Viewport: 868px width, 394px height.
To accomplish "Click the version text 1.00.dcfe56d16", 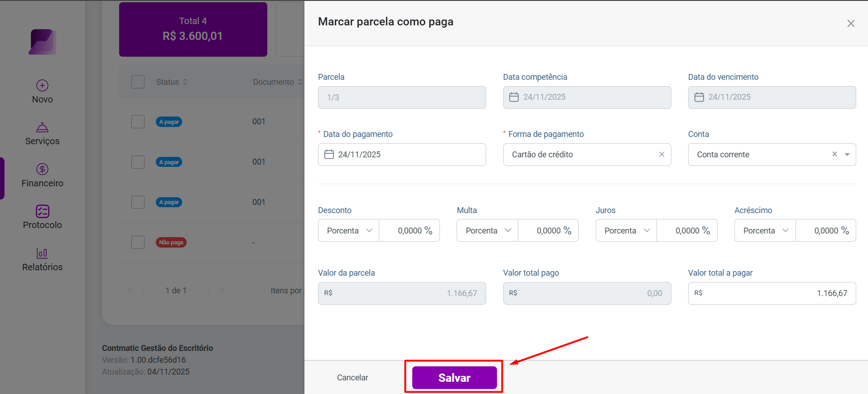I will click(x=158, y=360).
